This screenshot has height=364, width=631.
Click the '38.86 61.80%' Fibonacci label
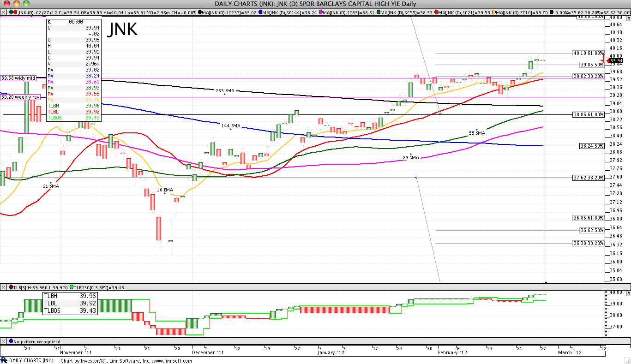pos(588,114)
